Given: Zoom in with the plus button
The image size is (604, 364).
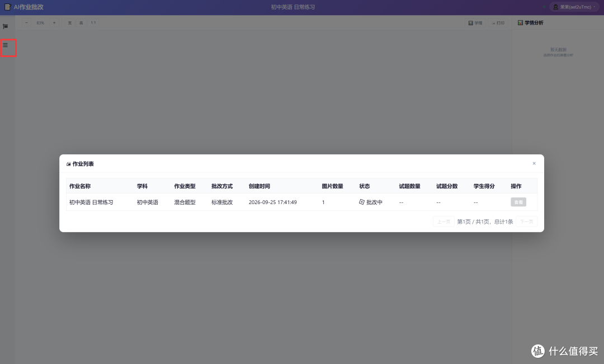Looking at the screenshot, I should pos(54,23).
